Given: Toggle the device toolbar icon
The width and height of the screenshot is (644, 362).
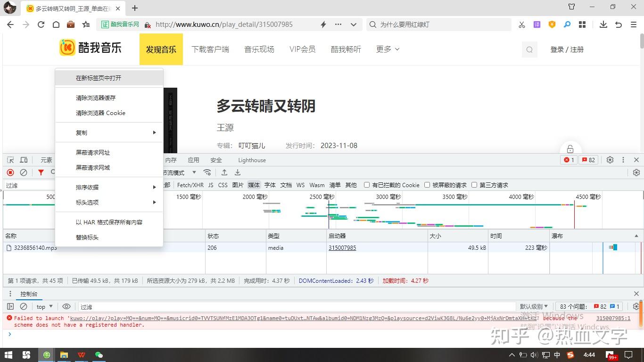Looking at the screenshot, I should click(24, 160).
